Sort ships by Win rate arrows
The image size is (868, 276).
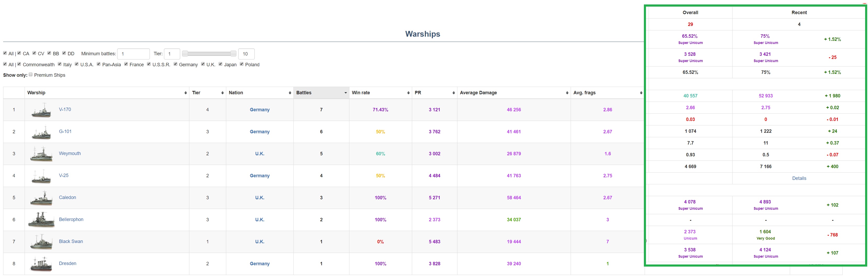[x=409, y=93]
